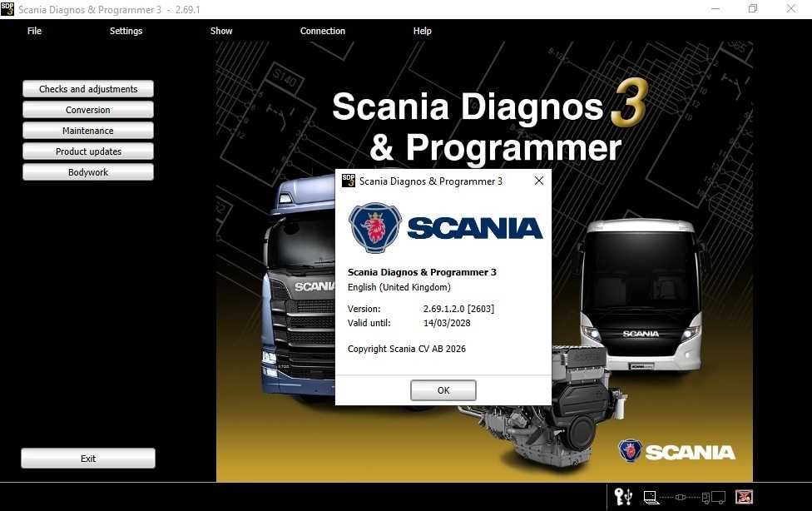Screen dimensions: 812x511
Task: Click the English (United Kingdom) language text
Action: pyautogui.click(x=399, y=287)
